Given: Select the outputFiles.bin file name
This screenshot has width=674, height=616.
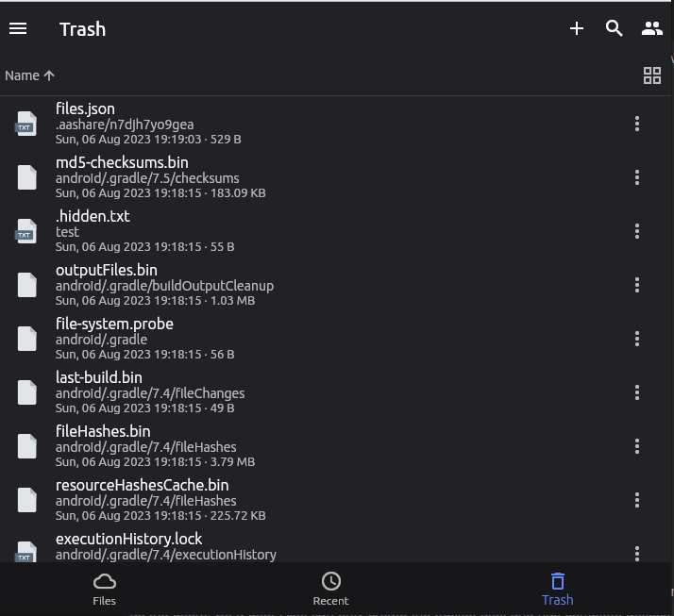Looking at the screenshot, I should 107,270.
